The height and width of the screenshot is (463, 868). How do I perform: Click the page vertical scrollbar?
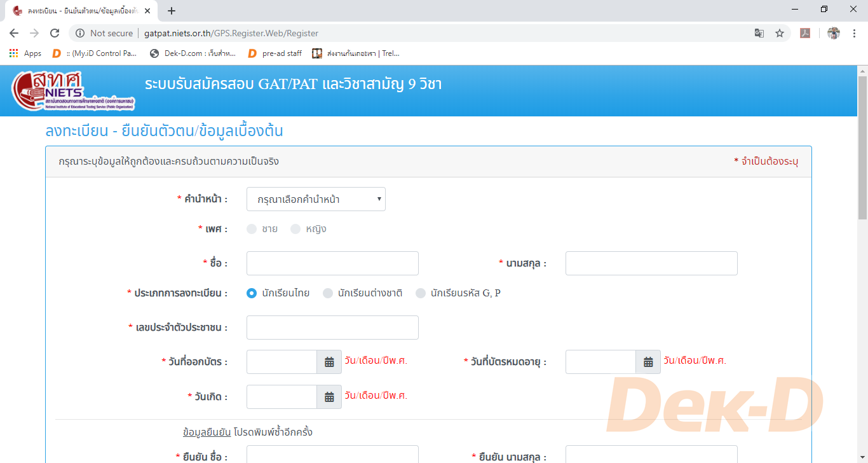coord(862,146)
